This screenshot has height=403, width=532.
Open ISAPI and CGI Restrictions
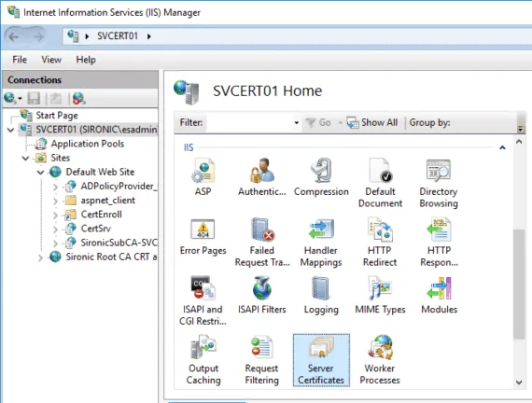(x=203, y=300)
